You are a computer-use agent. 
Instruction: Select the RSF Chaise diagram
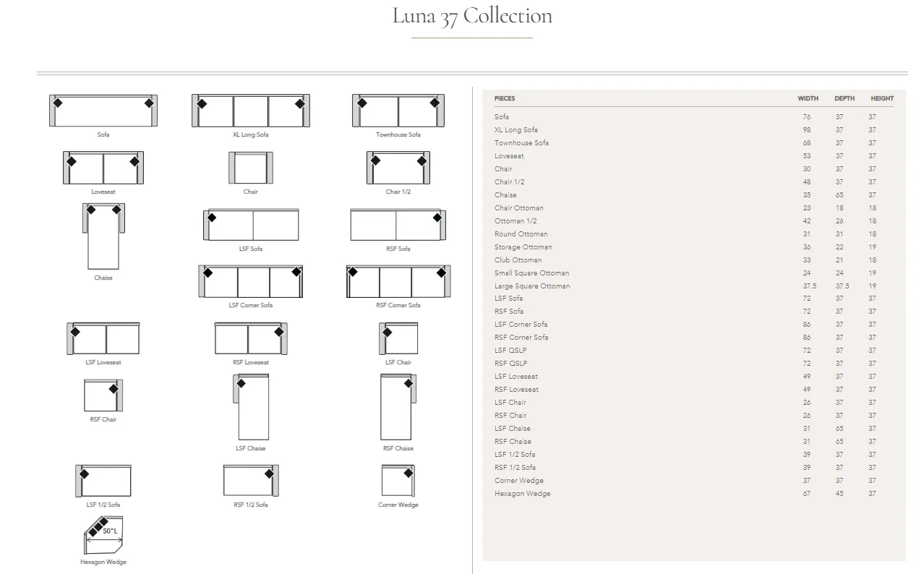[x=398, y=407]
